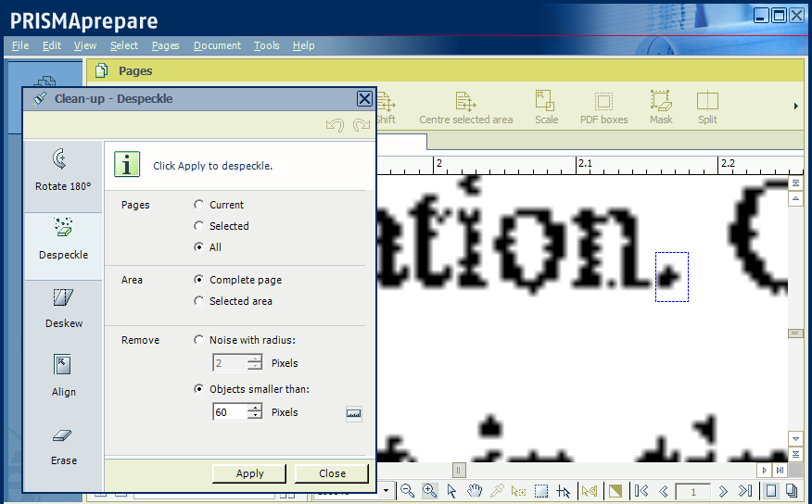Select the Align tool

click(63, 375)
